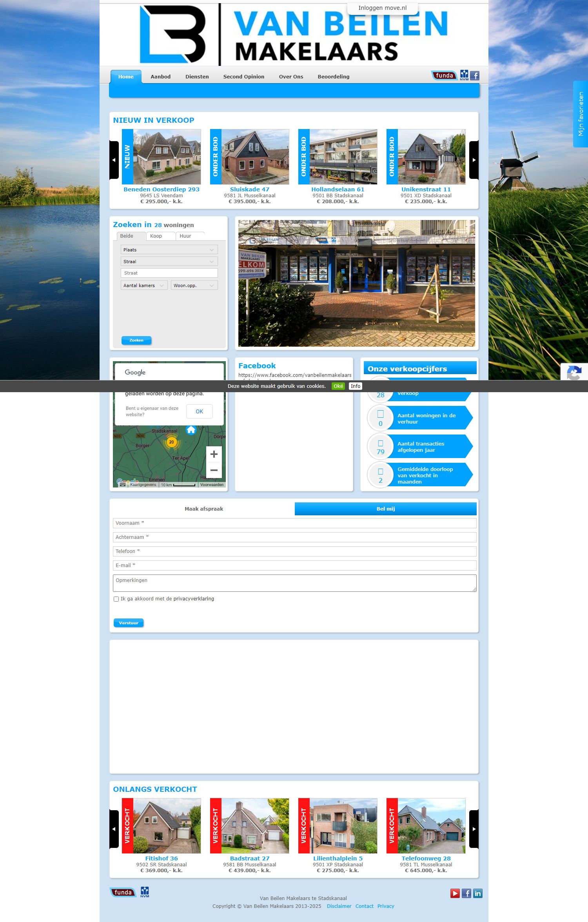Click the Van Beilen Makelaars header logo
The width and height of the screenshot is (588, 922).
pyautogui.click(x=294, y=35)
